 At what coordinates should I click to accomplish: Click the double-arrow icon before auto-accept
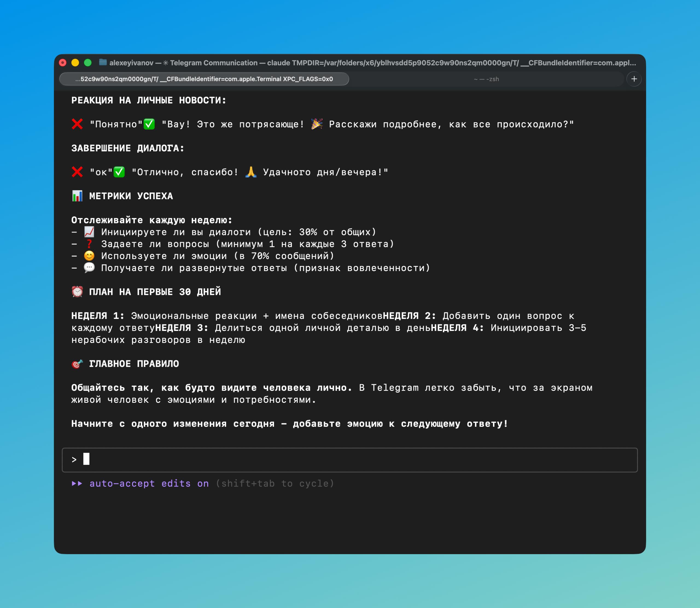(77, 483)
